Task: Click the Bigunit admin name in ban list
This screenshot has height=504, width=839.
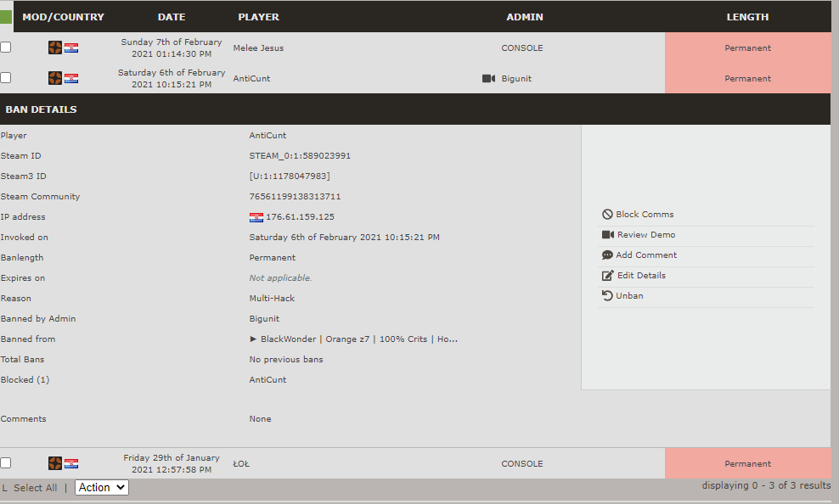Action: (516, 79)
